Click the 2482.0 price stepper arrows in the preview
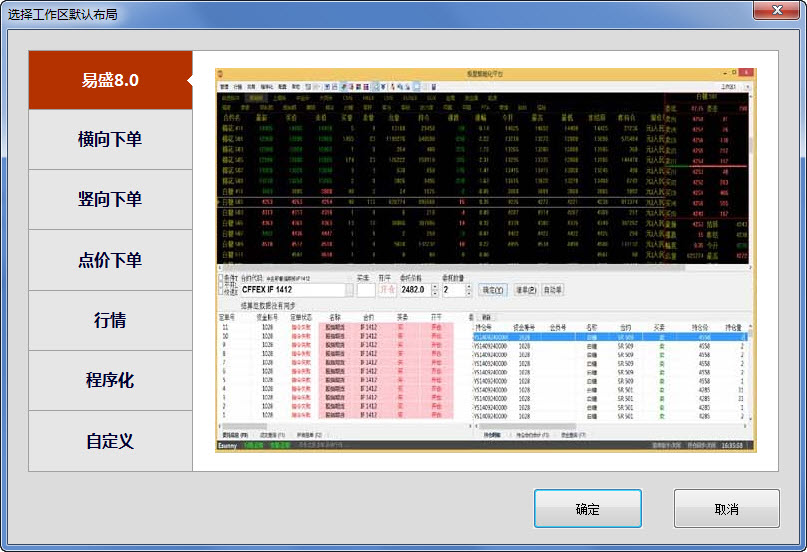 (435, 290)
